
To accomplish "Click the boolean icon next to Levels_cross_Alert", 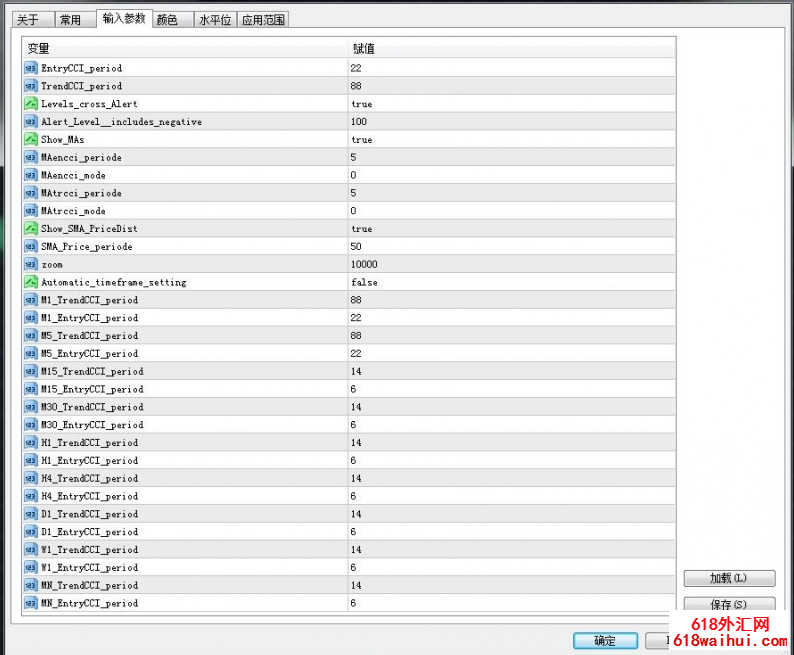I will 30,104.
